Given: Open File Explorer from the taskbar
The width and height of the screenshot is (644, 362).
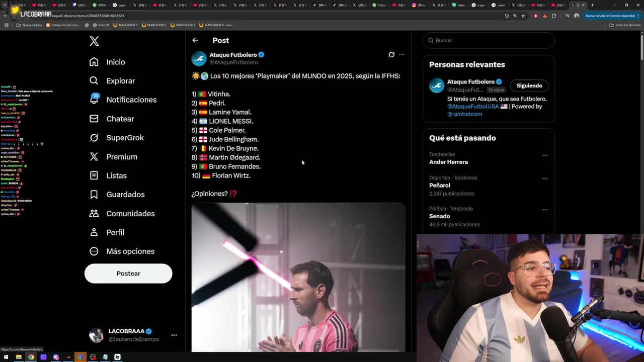Looking at the screenshot, I should [19, 357].
